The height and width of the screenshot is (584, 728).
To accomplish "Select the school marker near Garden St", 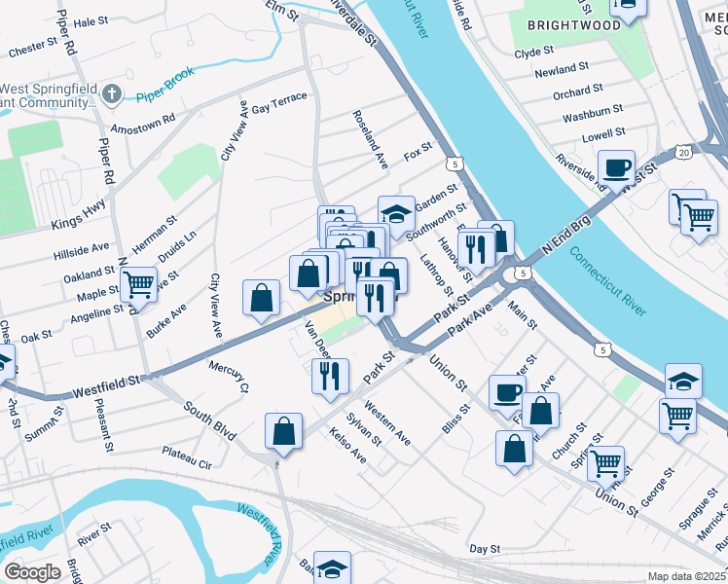I will click(396, 216).
